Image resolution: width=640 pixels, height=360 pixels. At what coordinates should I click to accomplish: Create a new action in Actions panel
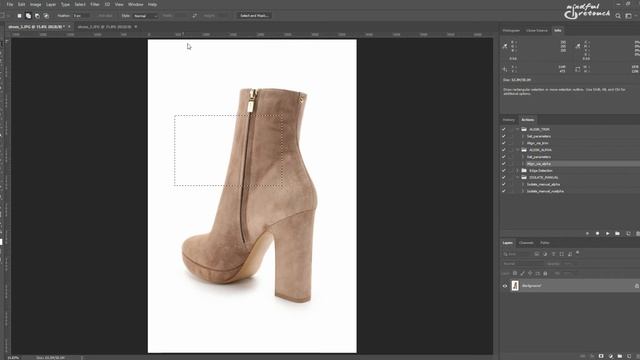tap(628, 233)
